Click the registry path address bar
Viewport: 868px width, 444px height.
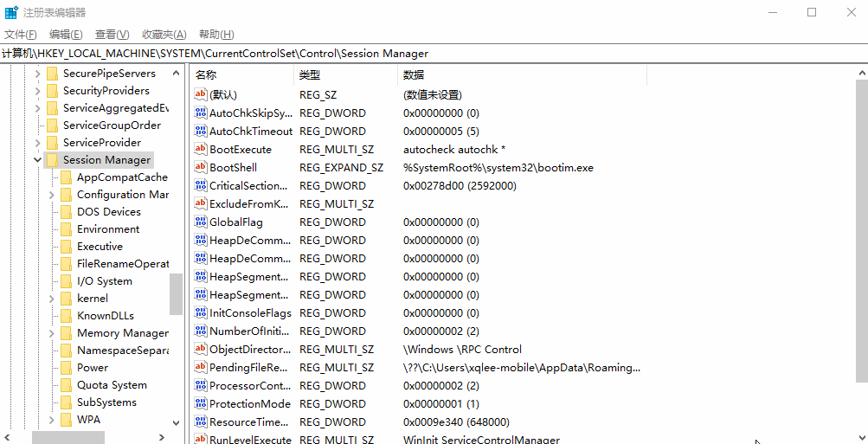(434, 54)
